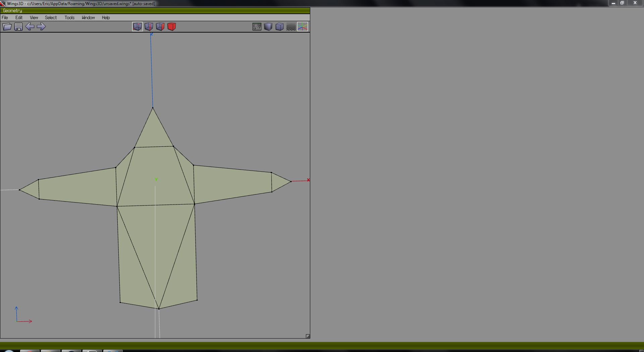Viewport: 644px width, 352px height.
Task: Switch to body selection mode red cube
Action: [172, 27]
